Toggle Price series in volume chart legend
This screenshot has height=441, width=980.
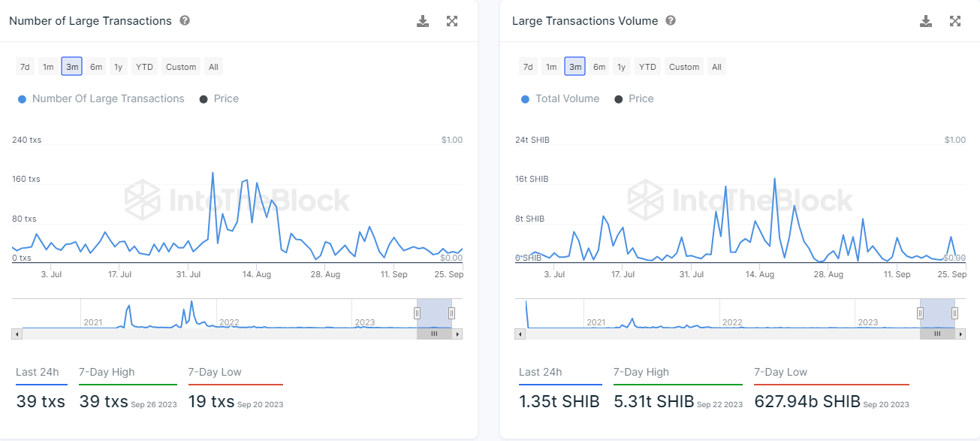click(634, 98)
